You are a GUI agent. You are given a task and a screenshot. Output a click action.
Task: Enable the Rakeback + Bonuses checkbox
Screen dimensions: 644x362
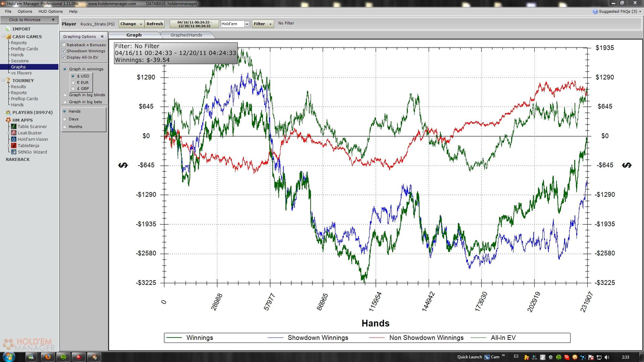[x=64, y=45]
